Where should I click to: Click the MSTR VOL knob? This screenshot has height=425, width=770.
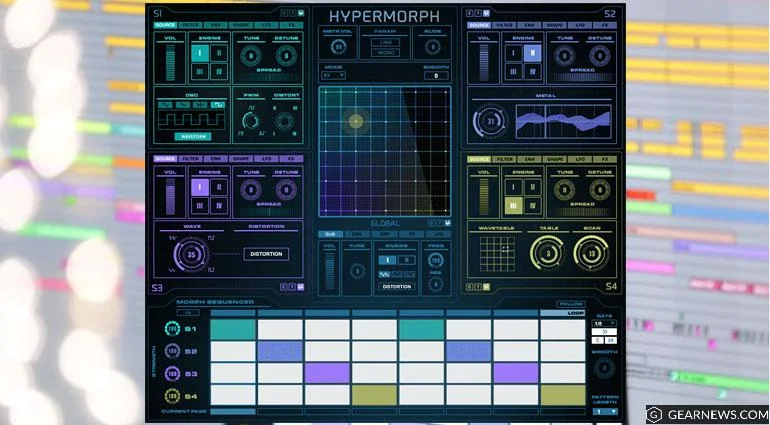338,47
